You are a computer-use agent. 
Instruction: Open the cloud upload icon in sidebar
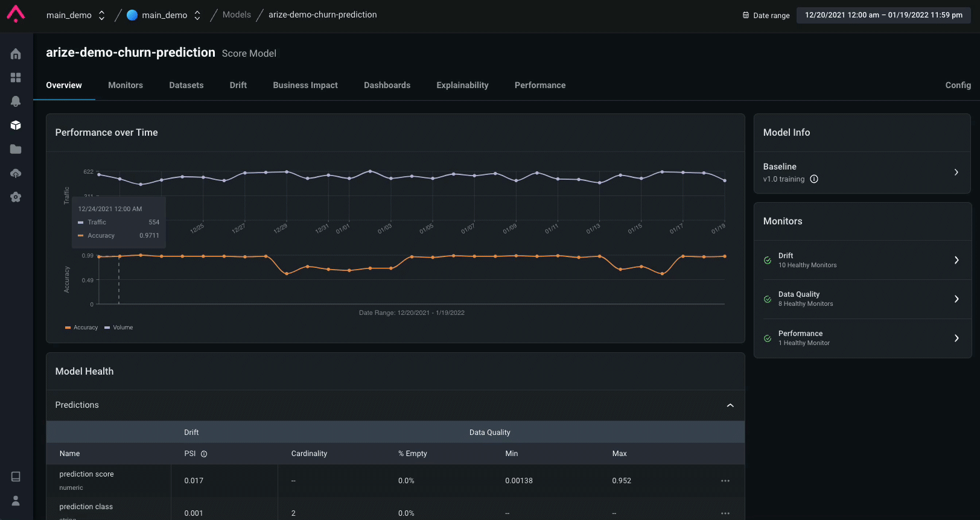coord(16,173)
